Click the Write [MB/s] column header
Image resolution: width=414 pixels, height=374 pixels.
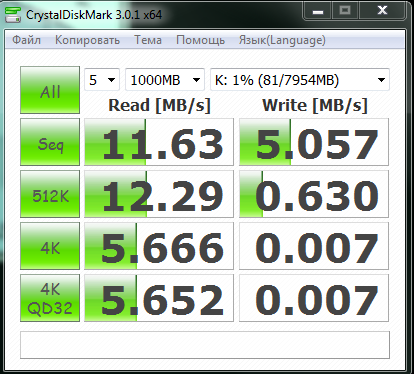point(315,105)
